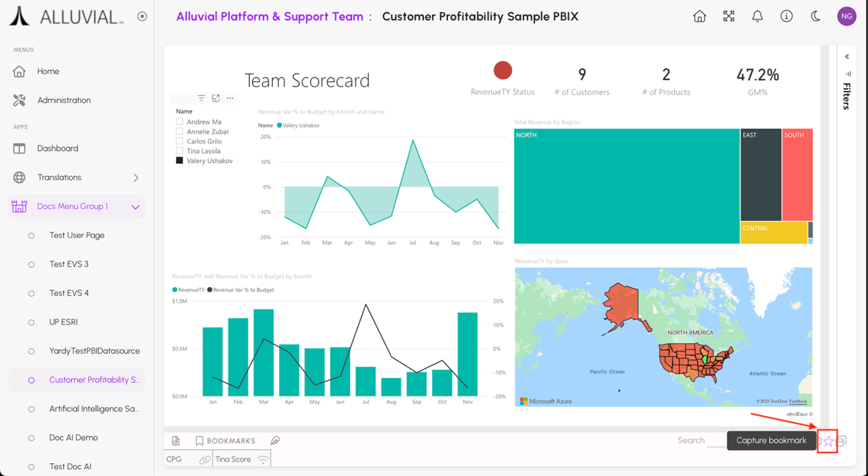Open the NG user avatar menu
The width and height of the screenshot is (868, 476).
[846, 16]
